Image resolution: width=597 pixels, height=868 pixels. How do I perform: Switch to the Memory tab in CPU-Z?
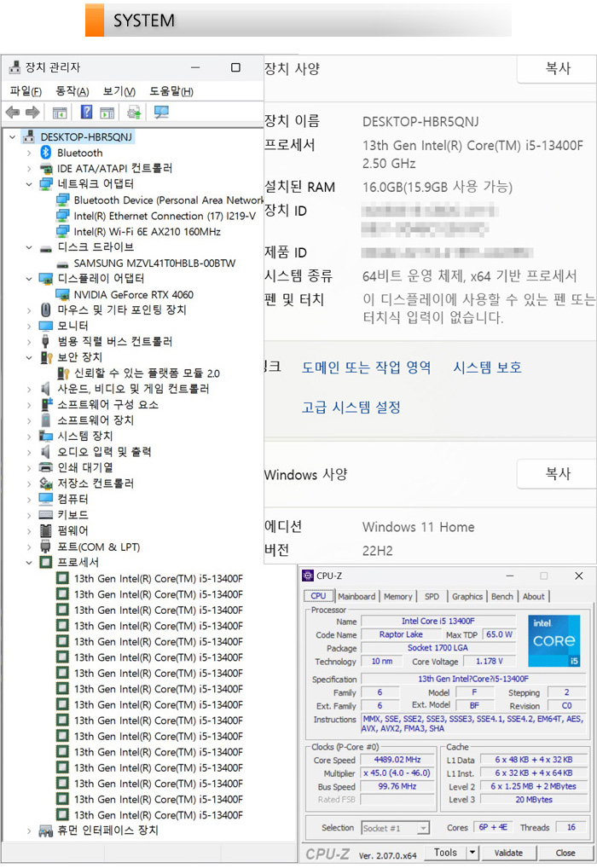pyautogui.click(x=397, y=596)
